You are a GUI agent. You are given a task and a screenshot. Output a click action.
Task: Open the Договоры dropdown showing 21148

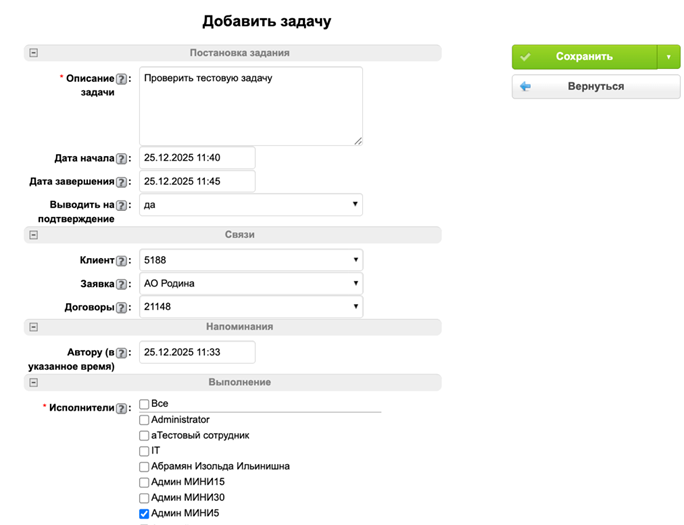tap(250, 307)
